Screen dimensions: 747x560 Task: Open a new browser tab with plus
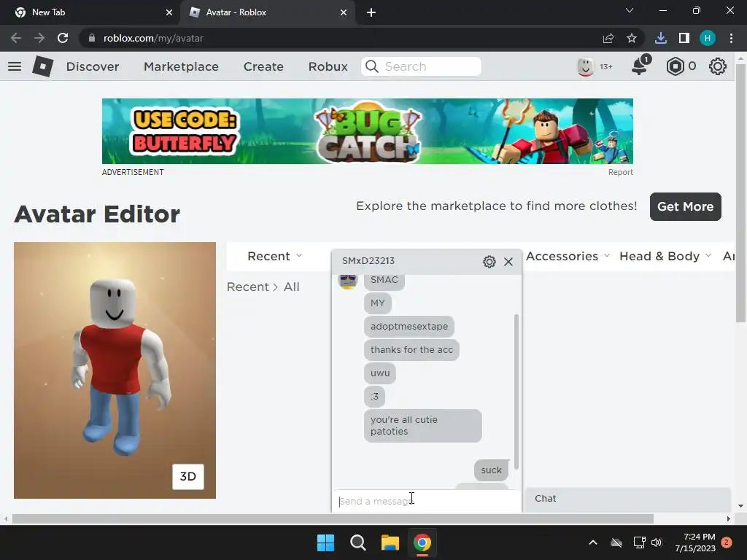[371, 12]
